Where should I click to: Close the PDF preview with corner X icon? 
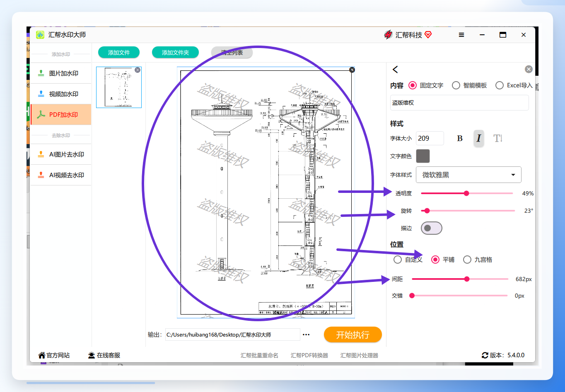pos(352,70)
